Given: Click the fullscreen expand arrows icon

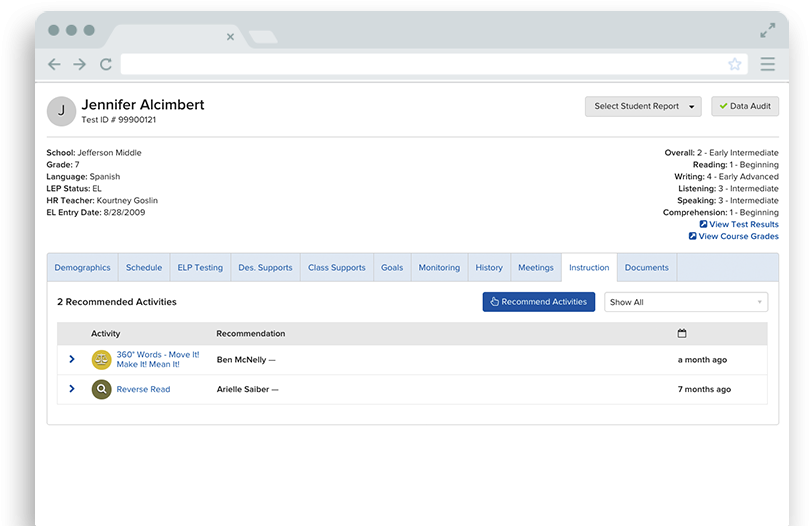Looking at the screenshot, I should [767, 31].
